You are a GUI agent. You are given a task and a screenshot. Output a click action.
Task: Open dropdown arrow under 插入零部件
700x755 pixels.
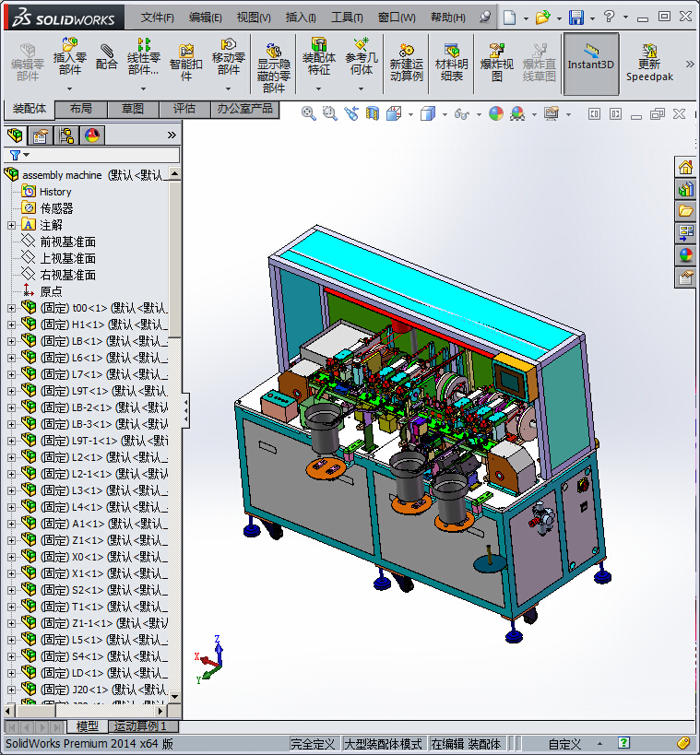(x=70, y=88)
